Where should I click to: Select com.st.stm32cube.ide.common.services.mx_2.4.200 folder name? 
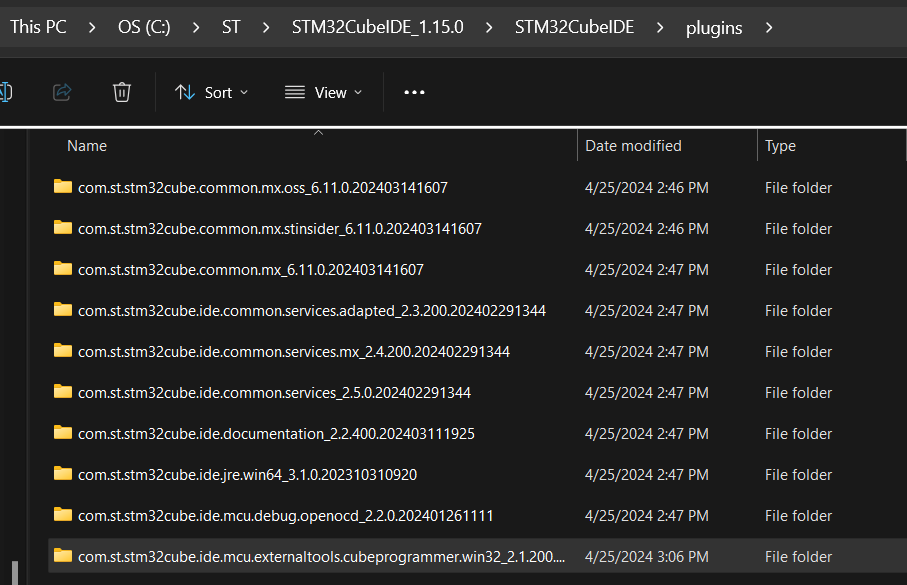294,352
